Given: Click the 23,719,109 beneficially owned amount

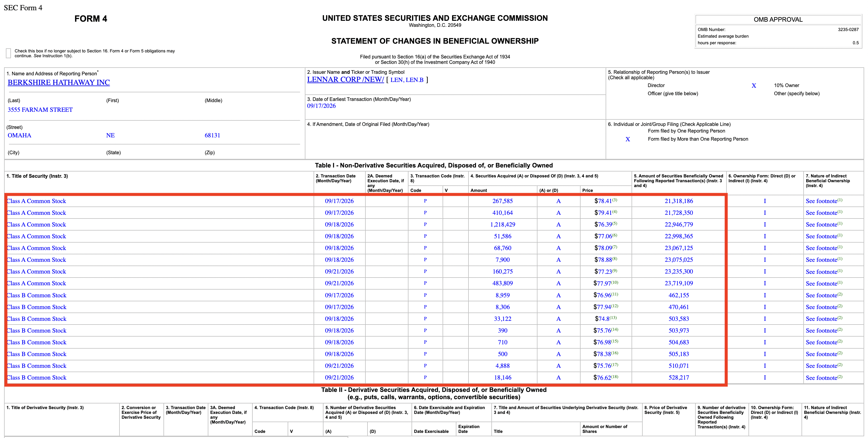Looking at the screenshot, I should pyautogui.click(x=679, y=283).
